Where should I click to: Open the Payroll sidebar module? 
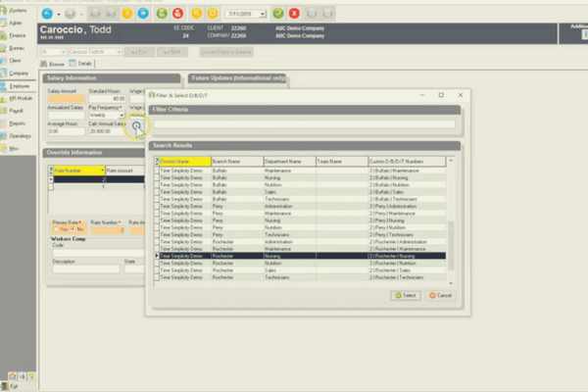[16, 111]
